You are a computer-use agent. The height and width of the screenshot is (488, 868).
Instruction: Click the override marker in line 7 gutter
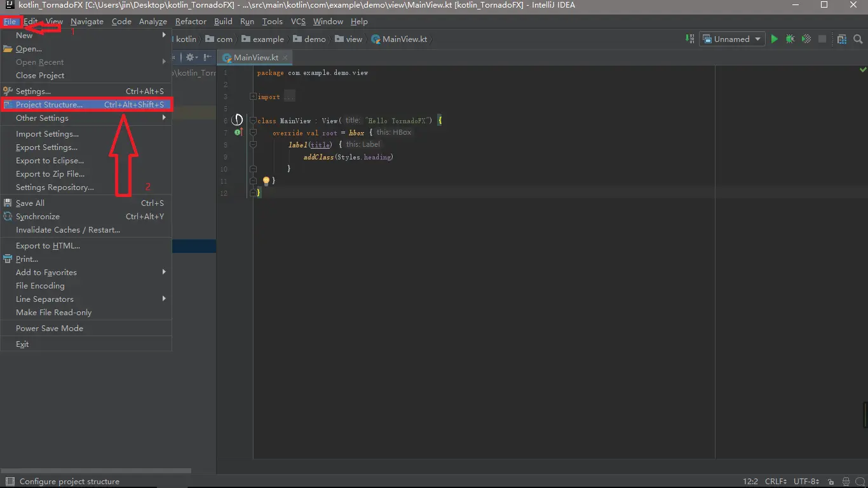(x=238, y=132)
